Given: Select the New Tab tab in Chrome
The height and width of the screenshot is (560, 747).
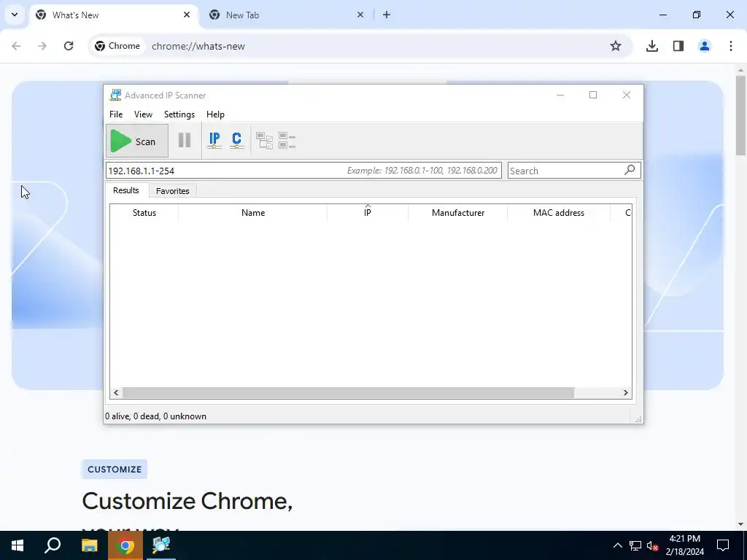Looking at the screenshot, I should pyautogui.click(x=286, y=15).
